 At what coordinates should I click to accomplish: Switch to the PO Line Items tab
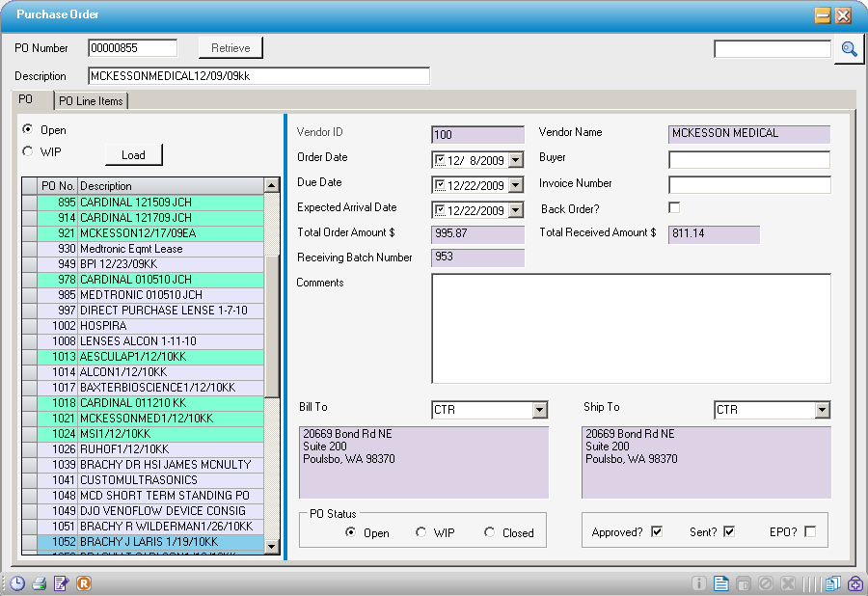[91, 100]
